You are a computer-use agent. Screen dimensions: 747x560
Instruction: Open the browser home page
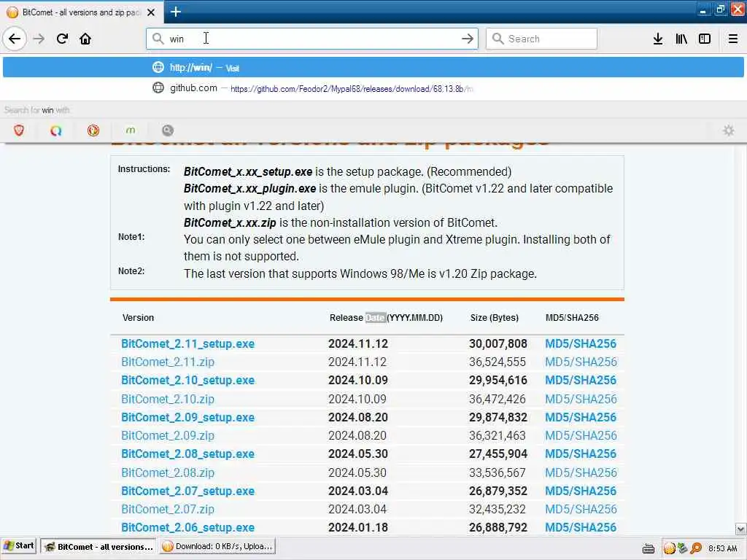click(85, 39)
